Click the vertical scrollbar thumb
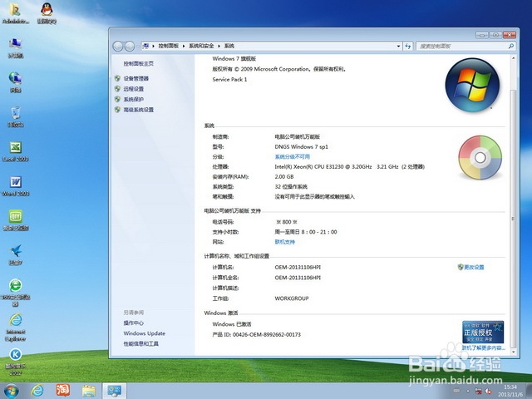The height and width of the screenshot is (399, 532). point(513,219)
